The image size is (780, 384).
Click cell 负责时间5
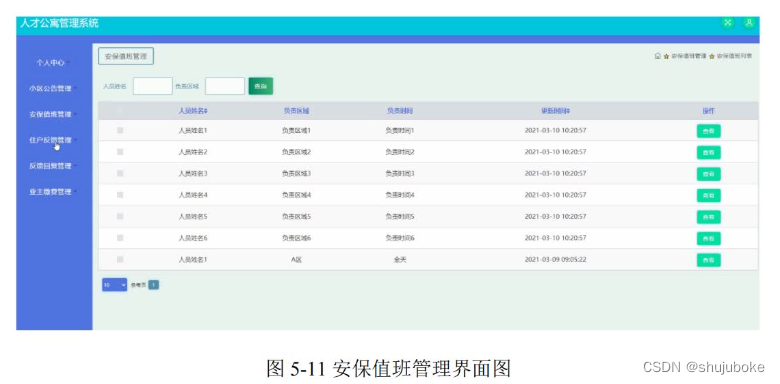(400, 216)
